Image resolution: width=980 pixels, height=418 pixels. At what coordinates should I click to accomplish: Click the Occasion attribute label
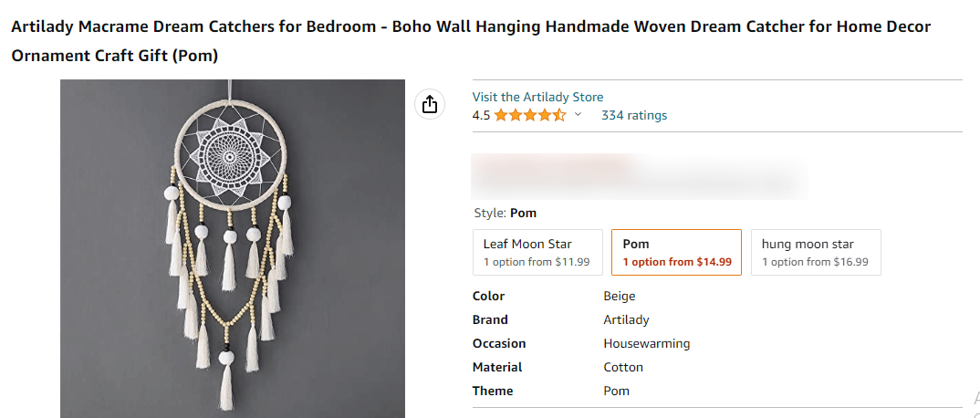(x=499, y=343)
